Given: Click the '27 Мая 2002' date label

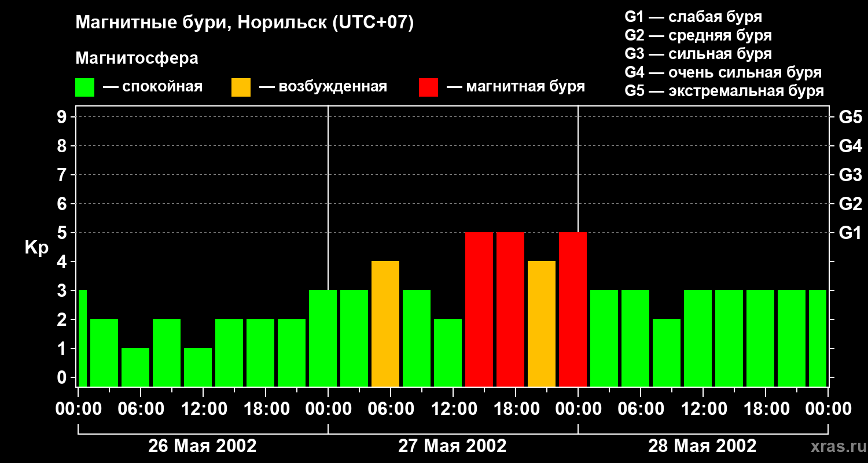Looking at the screenshot, I should (453, 446).
